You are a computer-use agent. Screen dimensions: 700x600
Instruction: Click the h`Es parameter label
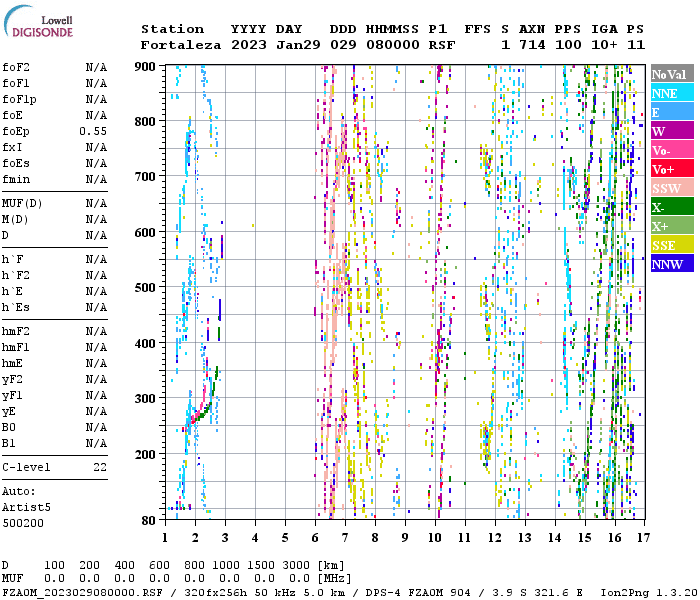click(x=16, y=308)
